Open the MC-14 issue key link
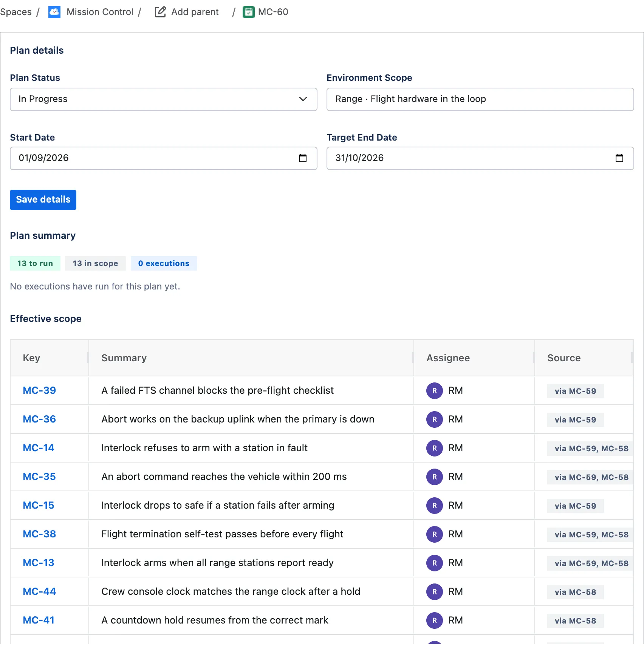 [39, 448]
